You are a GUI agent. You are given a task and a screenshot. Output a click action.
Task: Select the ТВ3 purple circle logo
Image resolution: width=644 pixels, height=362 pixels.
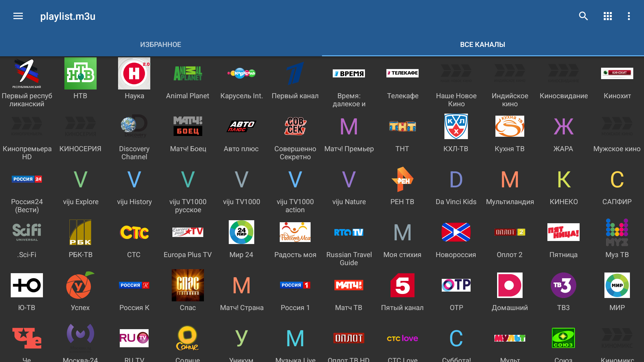563,285
